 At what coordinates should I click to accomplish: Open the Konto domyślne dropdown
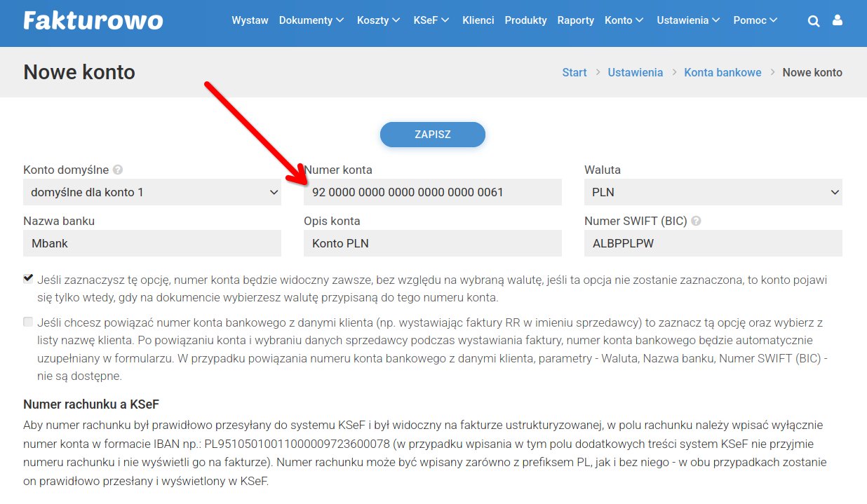point(152,192)
